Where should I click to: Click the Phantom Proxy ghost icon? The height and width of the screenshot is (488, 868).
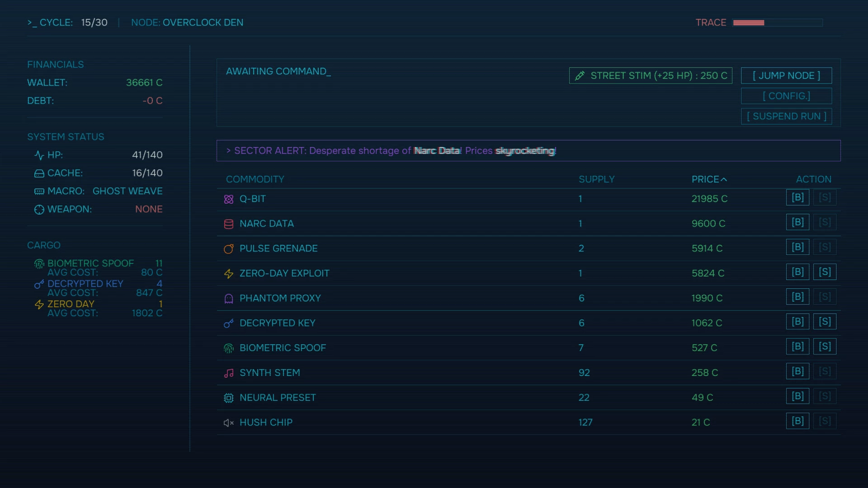(x=229, y=299)
